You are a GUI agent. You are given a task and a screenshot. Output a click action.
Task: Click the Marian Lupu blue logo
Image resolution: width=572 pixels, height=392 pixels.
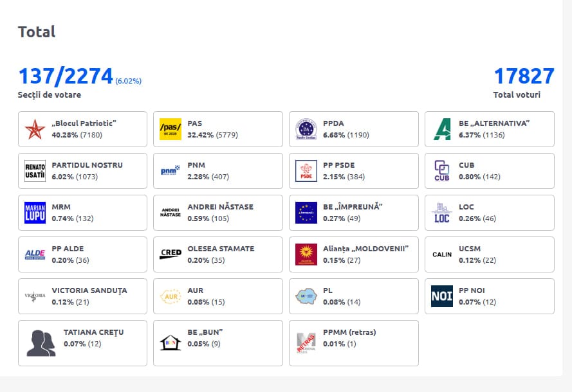[35, 213]
